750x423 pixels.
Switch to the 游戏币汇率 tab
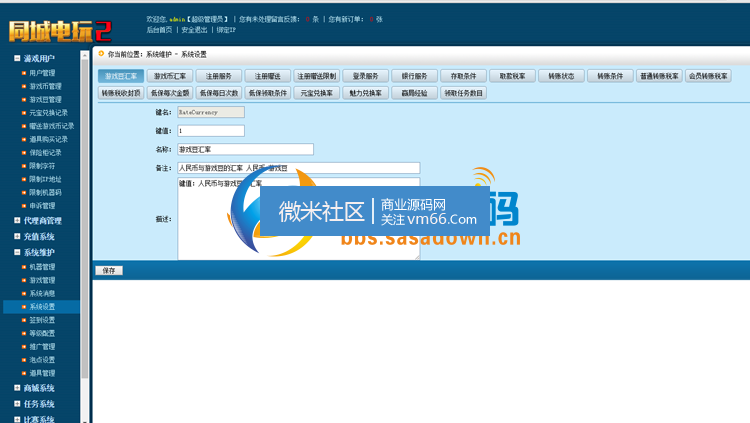click(170, 76)
